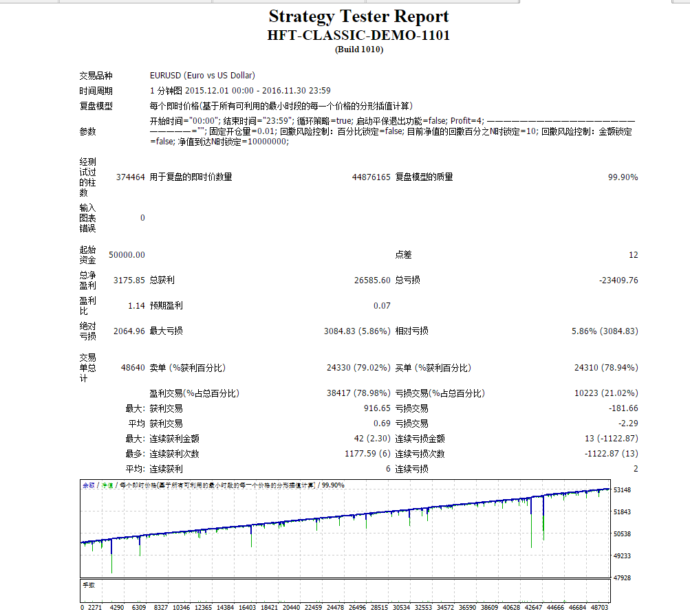The width and height of the screenshot is (690, 616).
Task: Click the 99.90% modelling quality value
Action: click(x=623, y=177)
